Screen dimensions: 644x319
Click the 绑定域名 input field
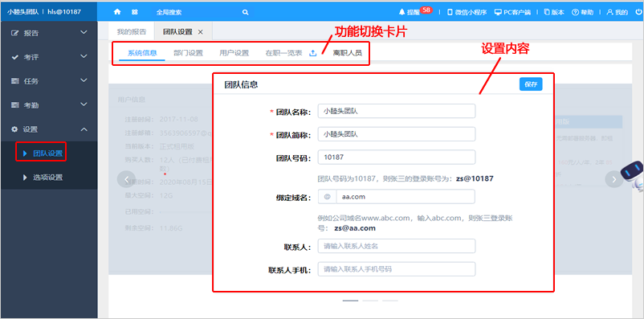(406, 197)
